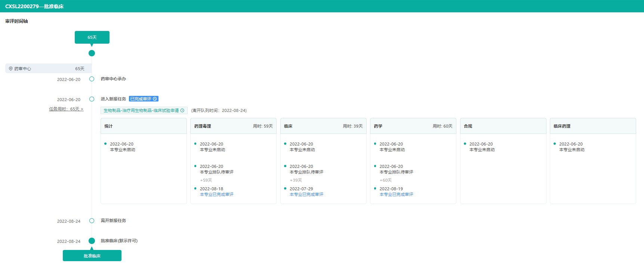
Task: Click the 药审中心 65天 summary row
Action: (x=48, y=69)
